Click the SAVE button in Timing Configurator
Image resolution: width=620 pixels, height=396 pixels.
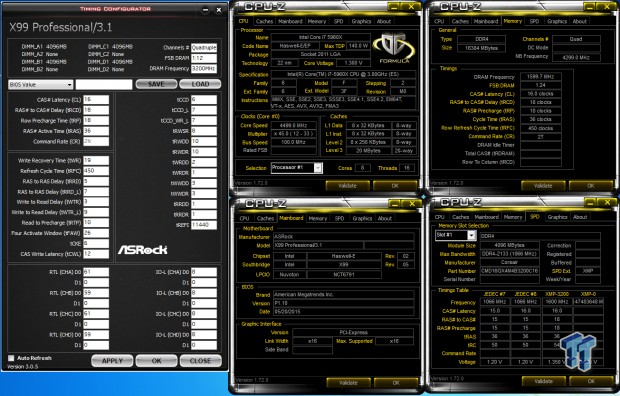point(156,84)
